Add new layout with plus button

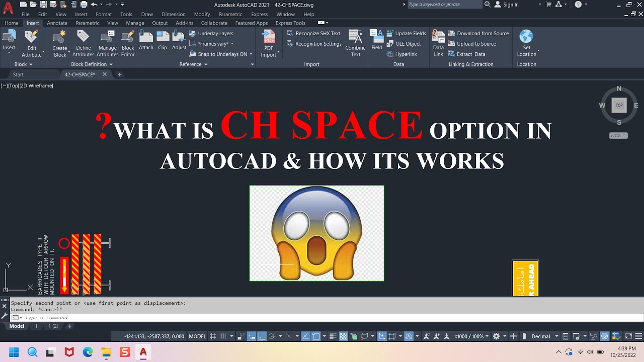[x=70, y=326]
